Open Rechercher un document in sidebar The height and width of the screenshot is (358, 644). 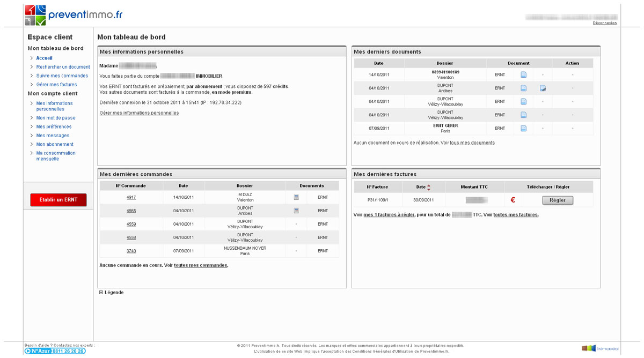[63, 67]
